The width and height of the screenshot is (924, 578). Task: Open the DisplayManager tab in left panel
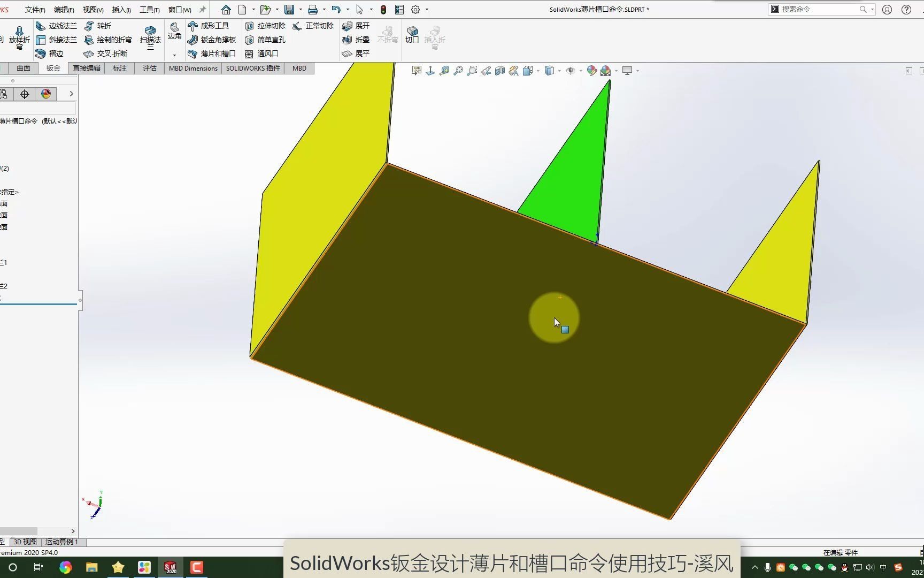(x=46, y=94)
